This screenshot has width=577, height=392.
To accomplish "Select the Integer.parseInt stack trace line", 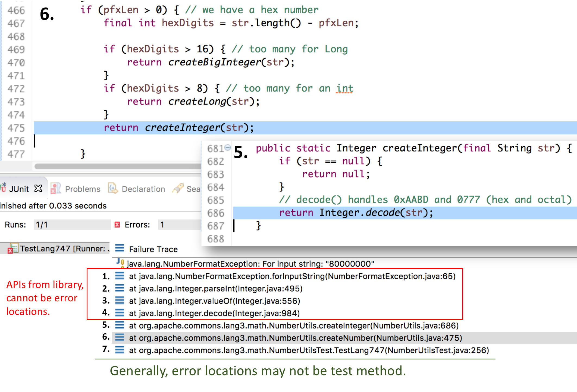I will (x=216, y=289).
